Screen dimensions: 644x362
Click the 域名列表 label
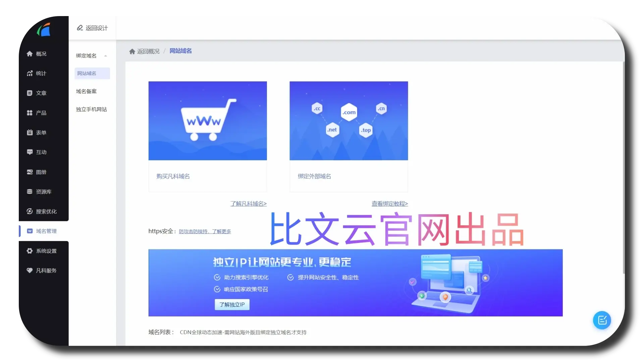click(x=161, y=332)
